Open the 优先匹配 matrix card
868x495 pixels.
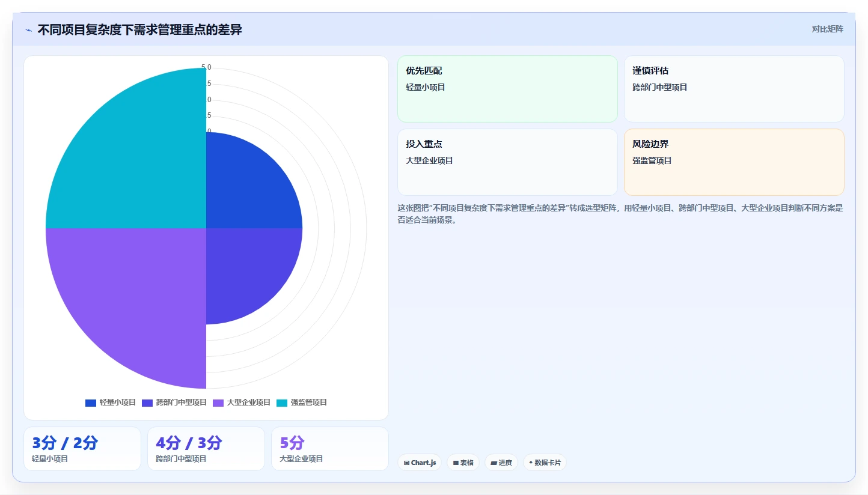[507, 89]
